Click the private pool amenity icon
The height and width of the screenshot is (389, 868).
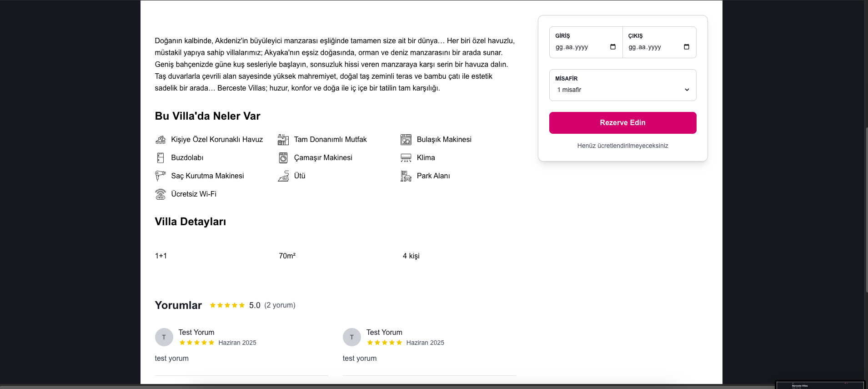point(161,140)
